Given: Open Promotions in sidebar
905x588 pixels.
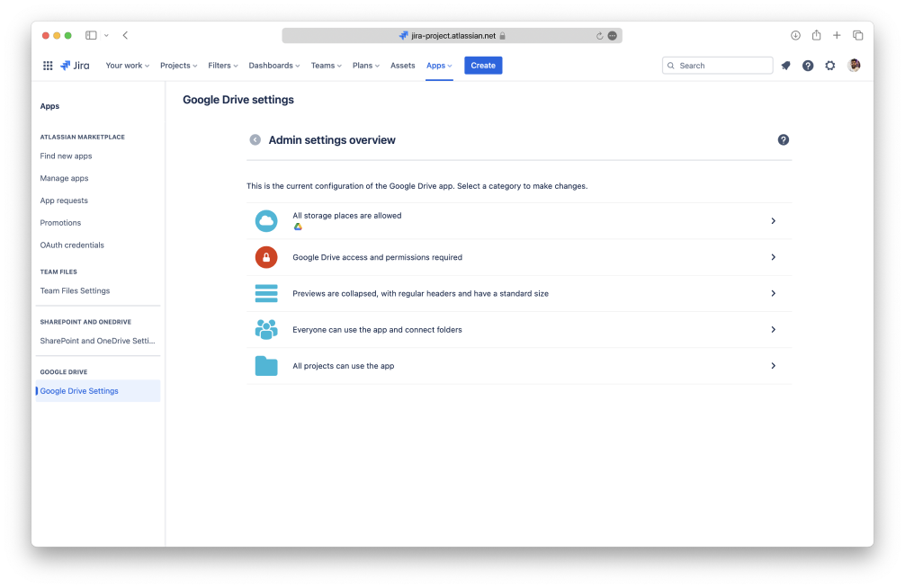Looking at the screenshot, I should pos(60,223).
